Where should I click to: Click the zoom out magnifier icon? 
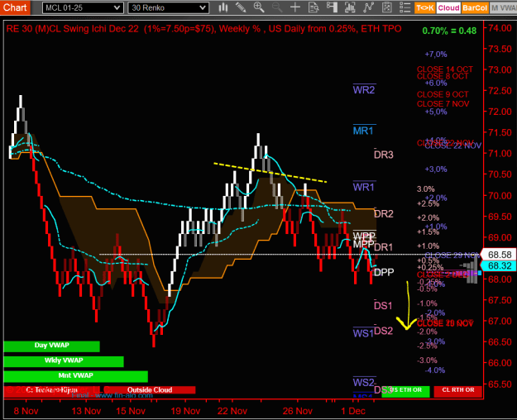point(277,7)
